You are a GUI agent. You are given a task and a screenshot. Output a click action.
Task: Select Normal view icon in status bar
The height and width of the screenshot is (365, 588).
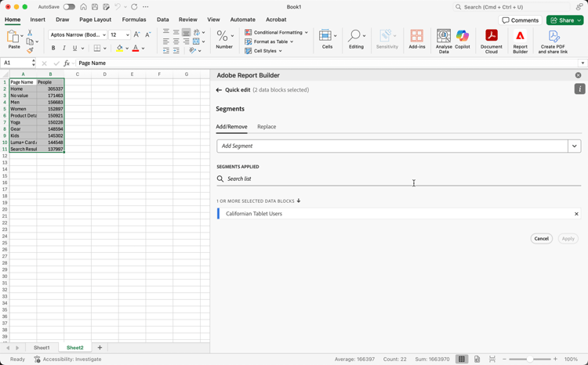tap(462, 359)
